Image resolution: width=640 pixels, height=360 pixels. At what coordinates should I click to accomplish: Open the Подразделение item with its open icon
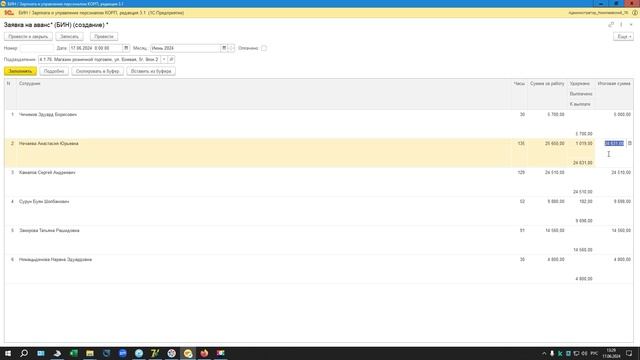coord(171,60)
